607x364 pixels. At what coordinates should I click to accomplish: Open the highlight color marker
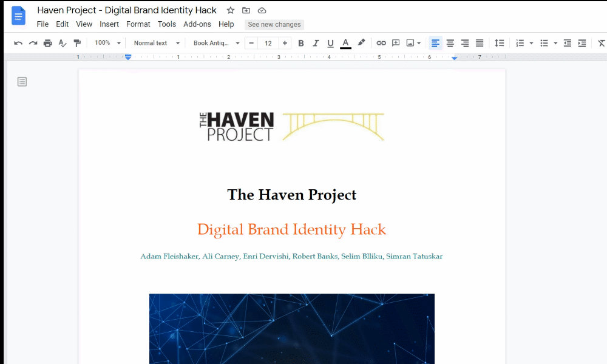pyautogui.click(x=361, y=42)
